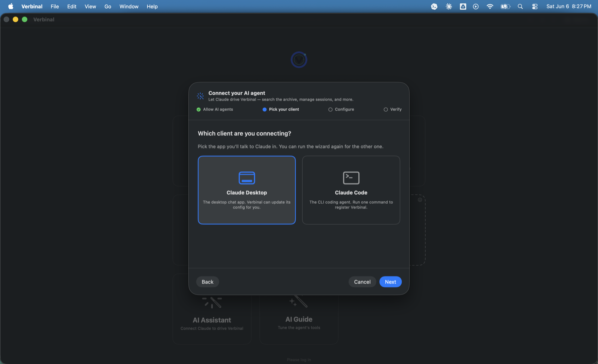Select the Claude Desktop client card

pos(247,190)
